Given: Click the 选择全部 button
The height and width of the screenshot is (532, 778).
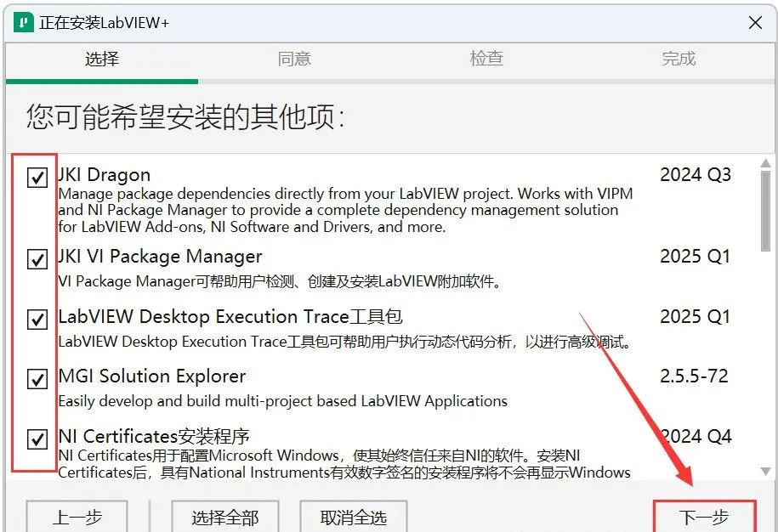Looking at the screenshot, I should click(x=225, y=517).
